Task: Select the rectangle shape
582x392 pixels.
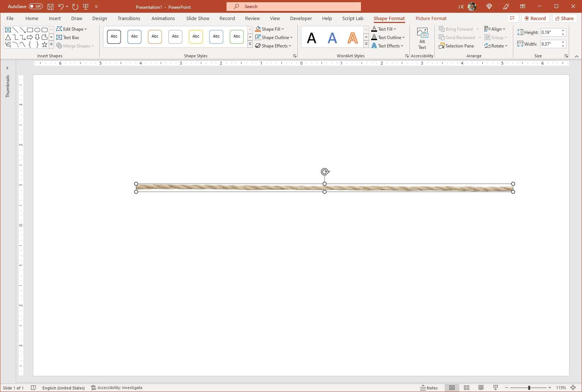Action: pyautogui.click(x=30, y=30)
